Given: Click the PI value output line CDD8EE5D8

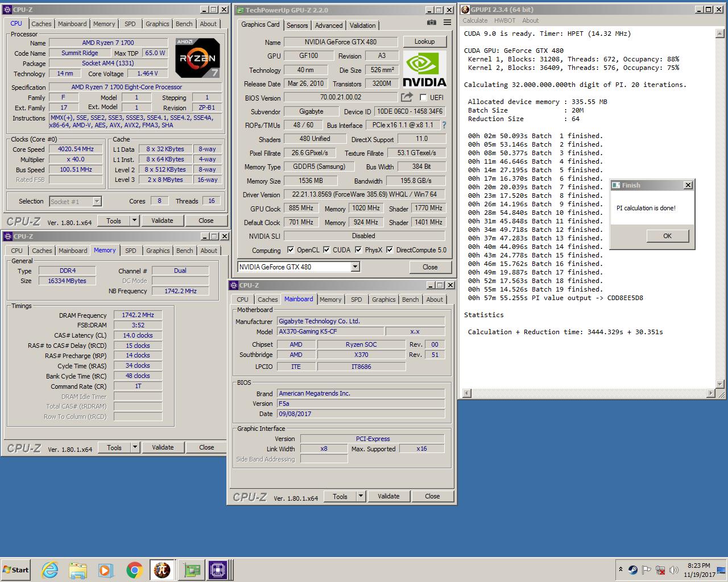Looking at the screenshot, I should pos(556,298).
